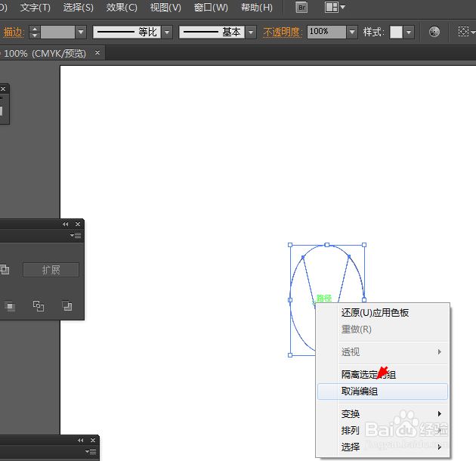Open the Bridge (Br) icon
476x461 pixels.
pyautogui.click(x=301, y=8)
